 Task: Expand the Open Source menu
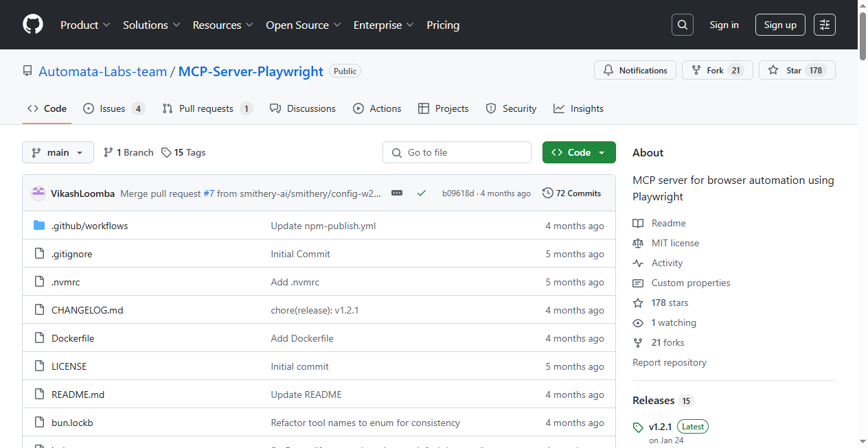(303, 25)
